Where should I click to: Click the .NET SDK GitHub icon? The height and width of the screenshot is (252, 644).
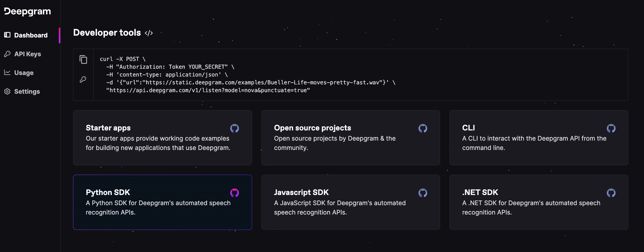click(611, 193)
